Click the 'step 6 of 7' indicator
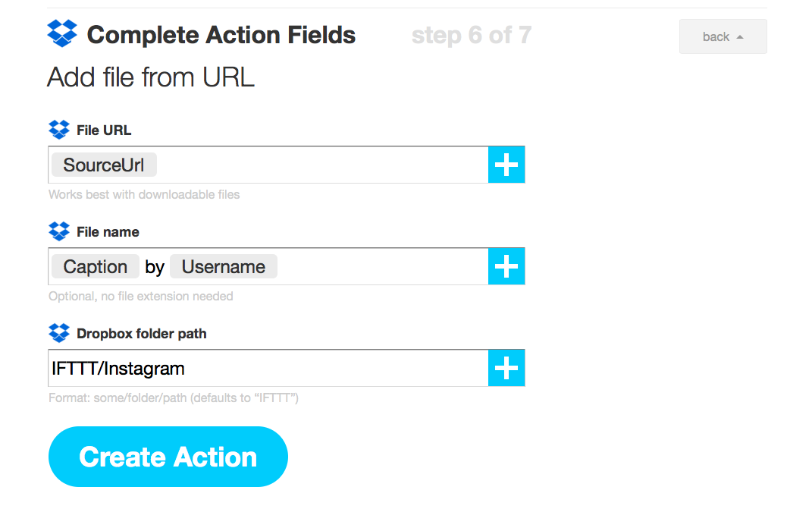 click(472, 36)
